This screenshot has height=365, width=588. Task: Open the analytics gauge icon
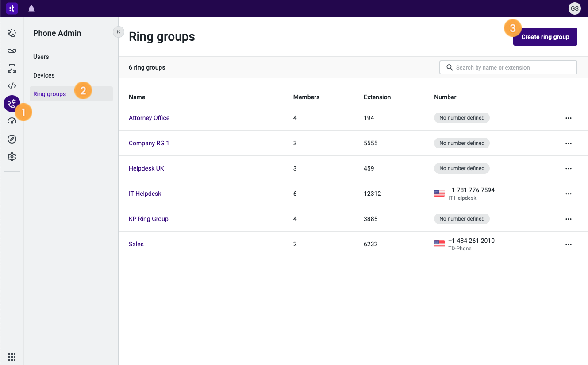coord(12,120)
